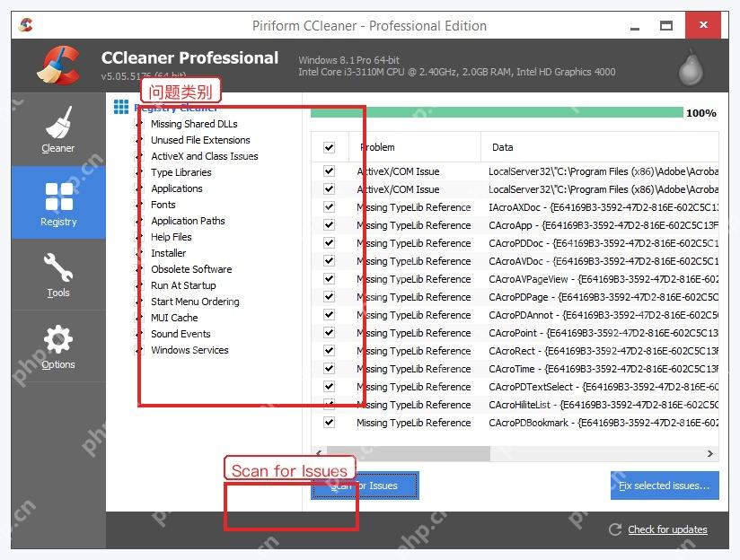Select Applications category

click(177, 188)
